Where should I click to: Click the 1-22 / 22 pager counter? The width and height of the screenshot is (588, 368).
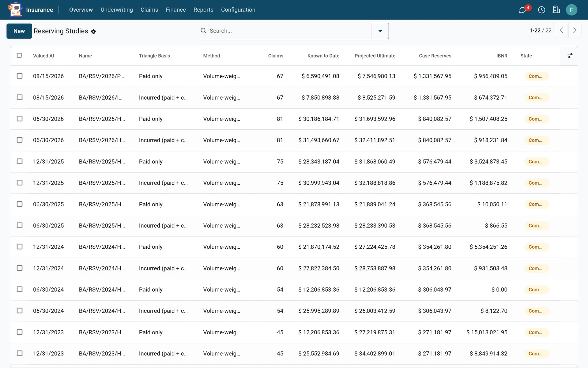[x=540, y=30]
